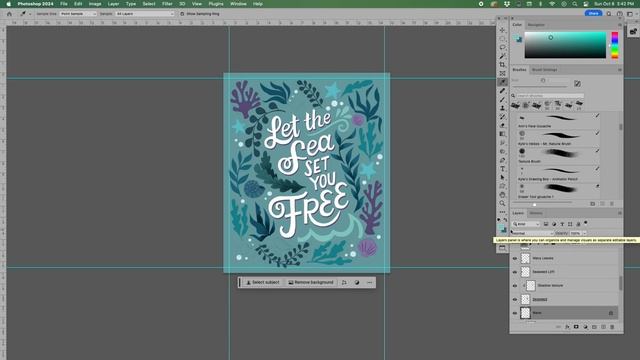This screenshot has width=640, height=360.
Task: Filter layers for type layers
Action: pyautogui.click(x=562, y=224)
